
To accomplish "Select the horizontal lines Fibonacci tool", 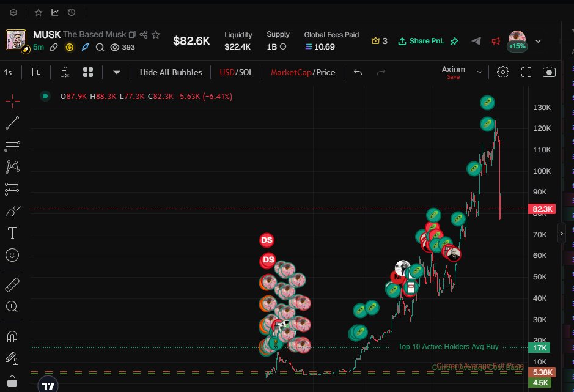I will click(x=12, y=145).
